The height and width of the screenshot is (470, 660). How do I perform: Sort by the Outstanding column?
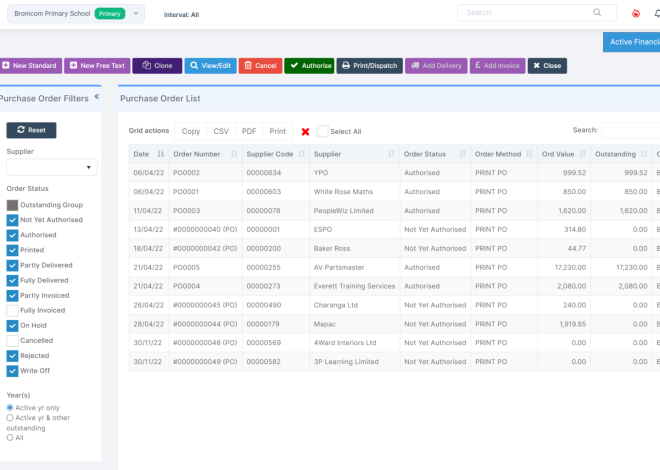click(621, 154)
